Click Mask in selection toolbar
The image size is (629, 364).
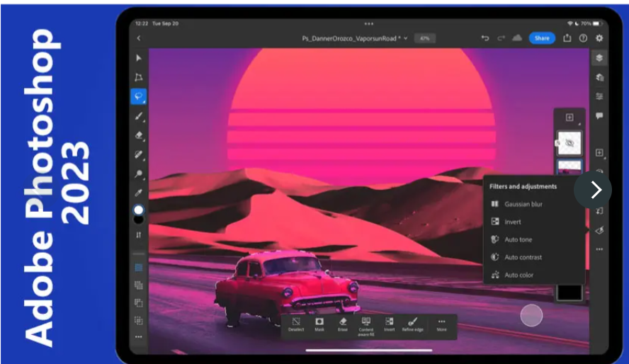click(319, 325)
